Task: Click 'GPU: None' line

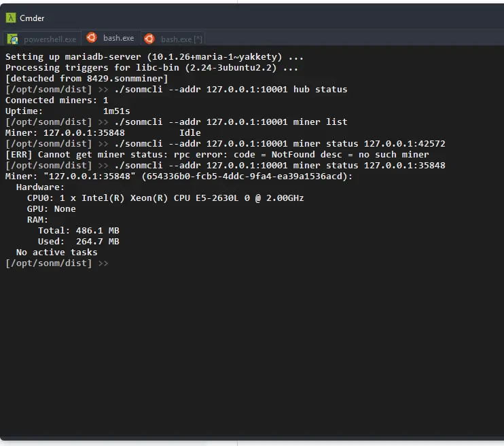Action: click(x=52, y=209)
